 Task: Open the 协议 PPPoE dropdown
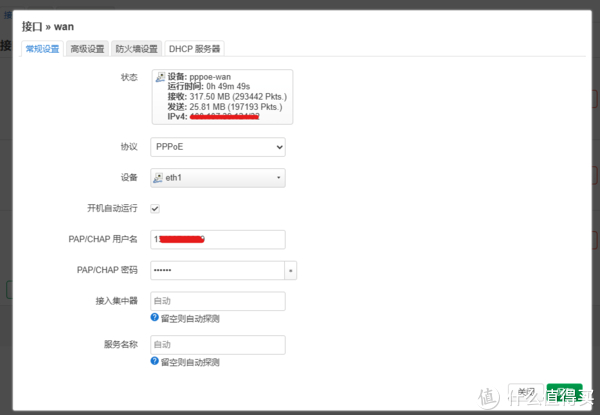(x=218, y=147)
